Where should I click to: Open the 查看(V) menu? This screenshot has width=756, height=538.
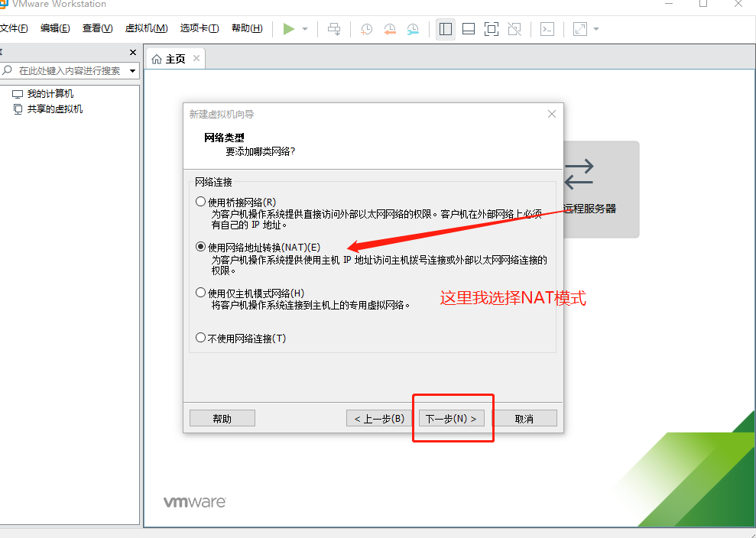pyautogui.click(x=97, y=28)
